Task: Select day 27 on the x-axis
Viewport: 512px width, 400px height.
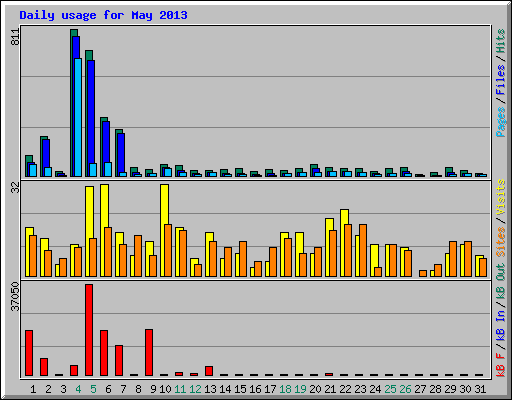Action: [420, 389]
